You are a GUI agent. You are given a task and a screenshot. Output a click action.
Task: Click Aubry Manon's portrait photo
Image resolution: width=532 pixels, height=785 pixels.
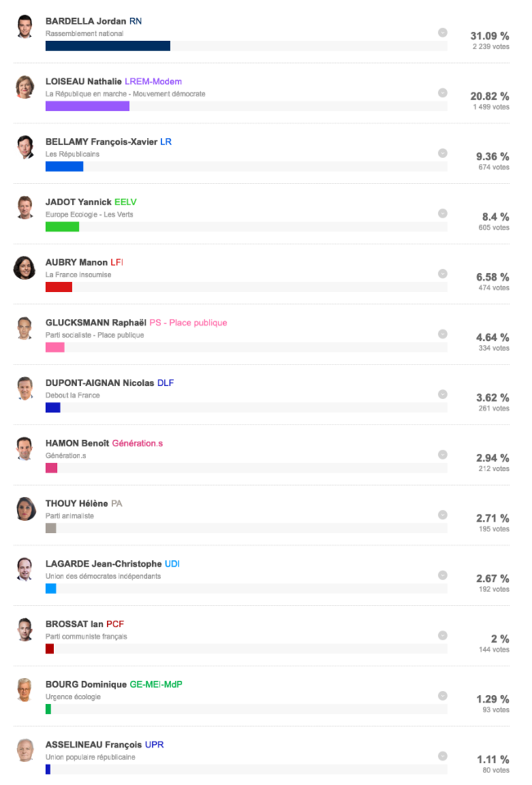(x=25, y=268)
